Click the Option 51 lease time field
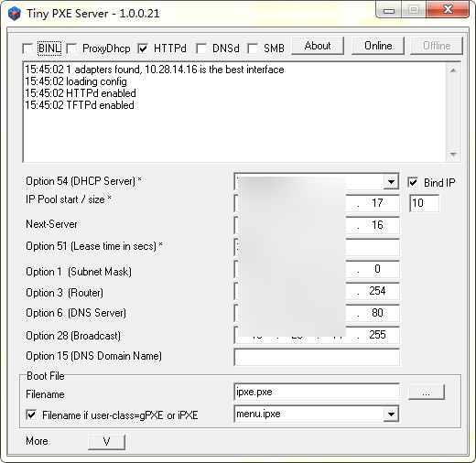Screen dimensions: 476x463 coord(317,247)
